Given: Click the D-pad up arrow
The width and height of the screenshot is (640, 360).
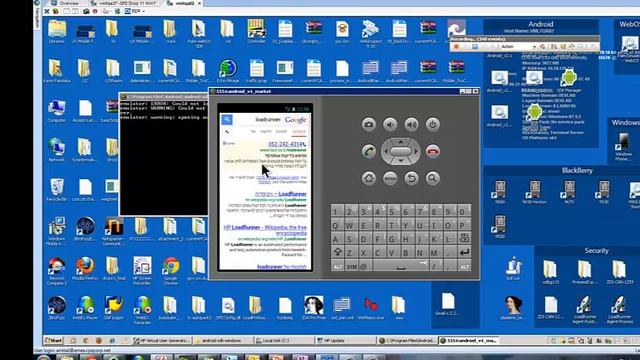Looking at the screenshot, I should [401, 142].
